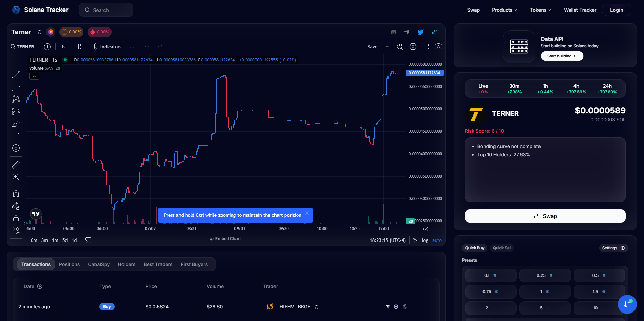Open chart settings with the gear icon
Viewport: 644px width, 321px height.
click(413, 47)
